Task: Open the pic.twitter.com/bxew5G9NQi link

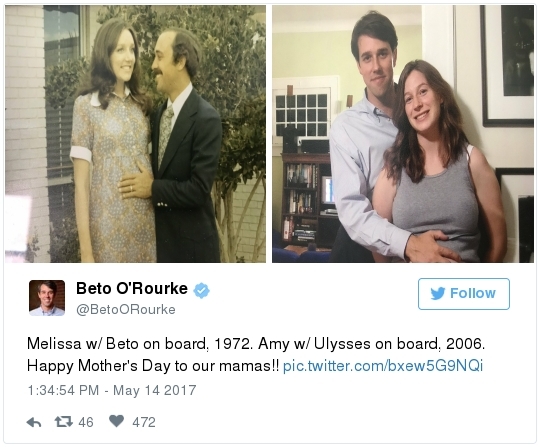Action: point(383,366)
